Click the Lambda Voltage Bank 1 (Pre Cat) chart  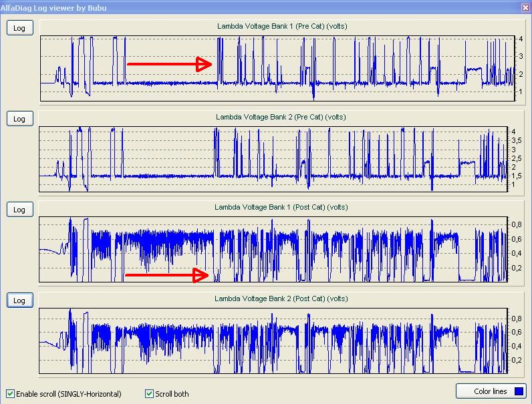pyautogui.click(x=277, y=68)
